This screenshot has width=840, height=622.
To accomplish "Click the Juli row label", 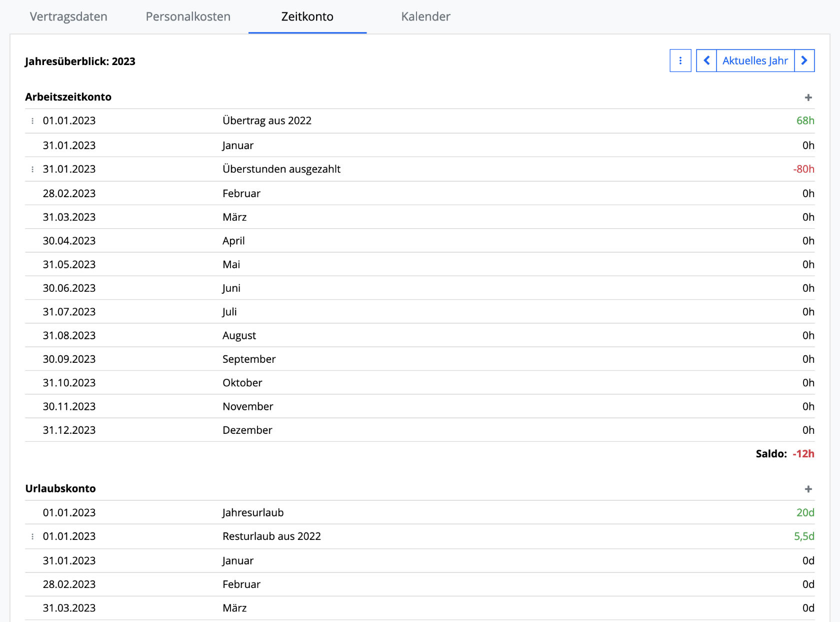I will (229, 312).
